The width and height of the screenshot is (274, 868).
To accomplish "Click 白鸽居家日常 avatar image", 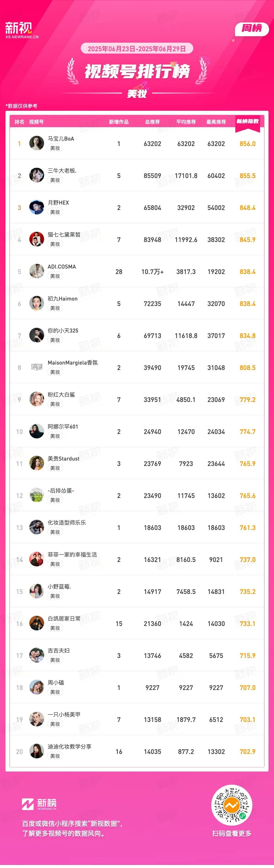I will 37,623.
